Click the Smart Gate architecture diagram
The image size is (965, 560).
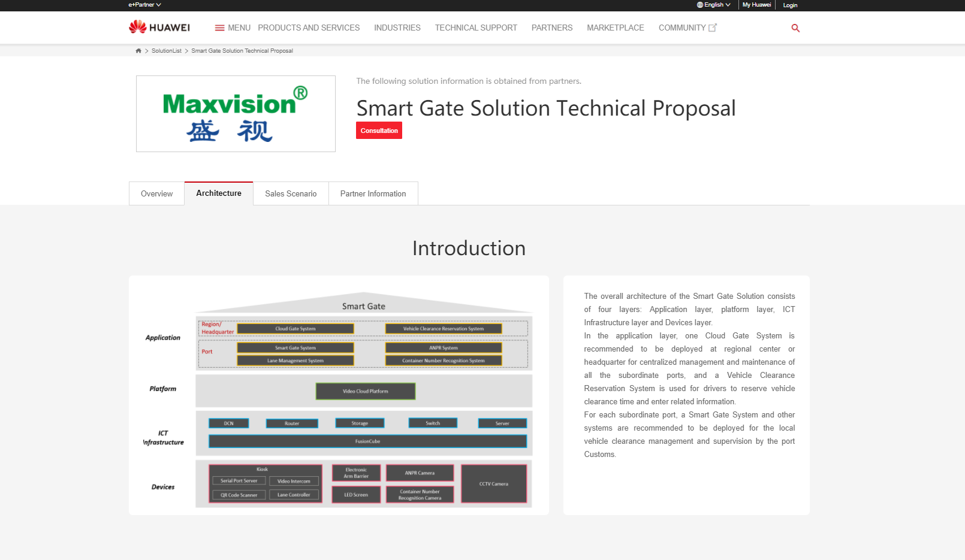[x=339, y=398]
